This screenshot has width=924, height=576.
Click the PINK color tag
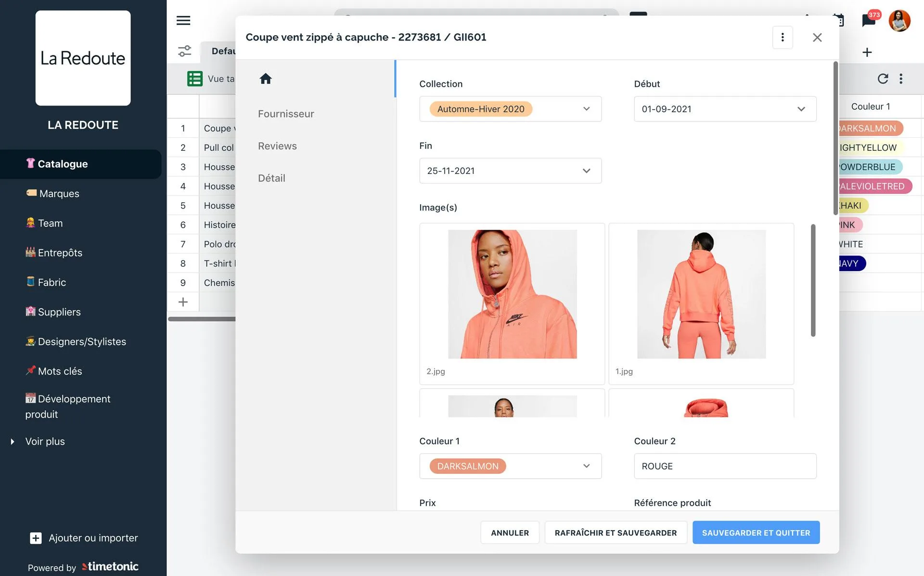pos(851,225)
